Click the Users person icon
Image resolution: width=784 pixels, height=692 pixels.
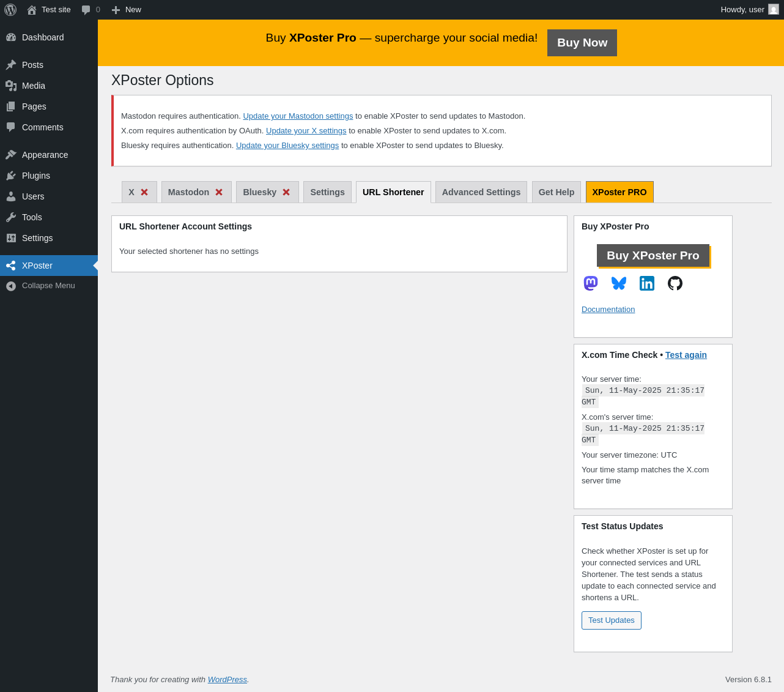11,196
